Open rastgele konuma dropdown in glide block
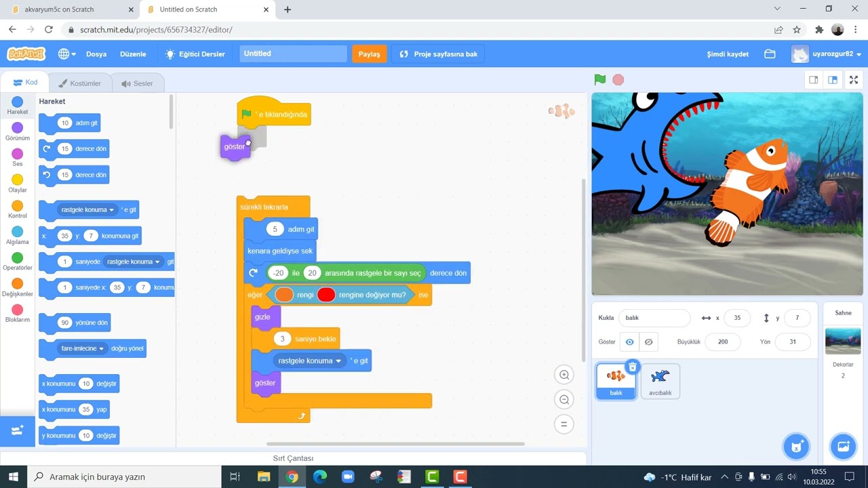This screenshot has width=868, height=488. [x=134, y=262]
